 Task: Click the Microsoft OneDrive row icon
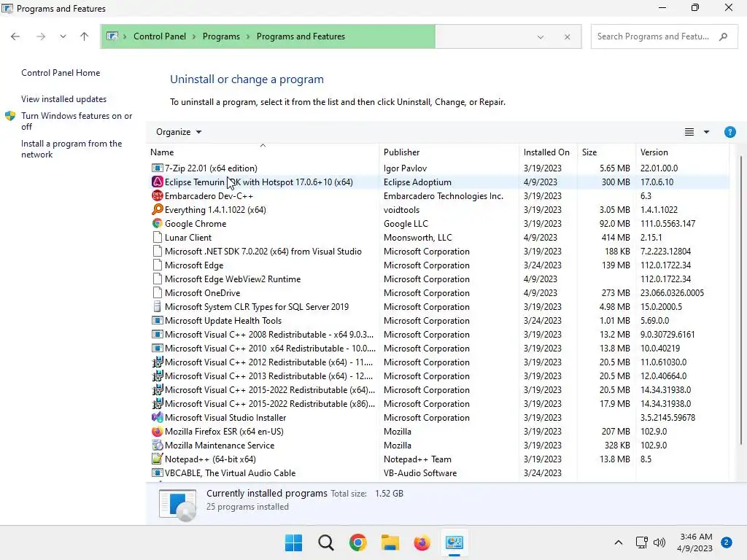tap(157, 293)
